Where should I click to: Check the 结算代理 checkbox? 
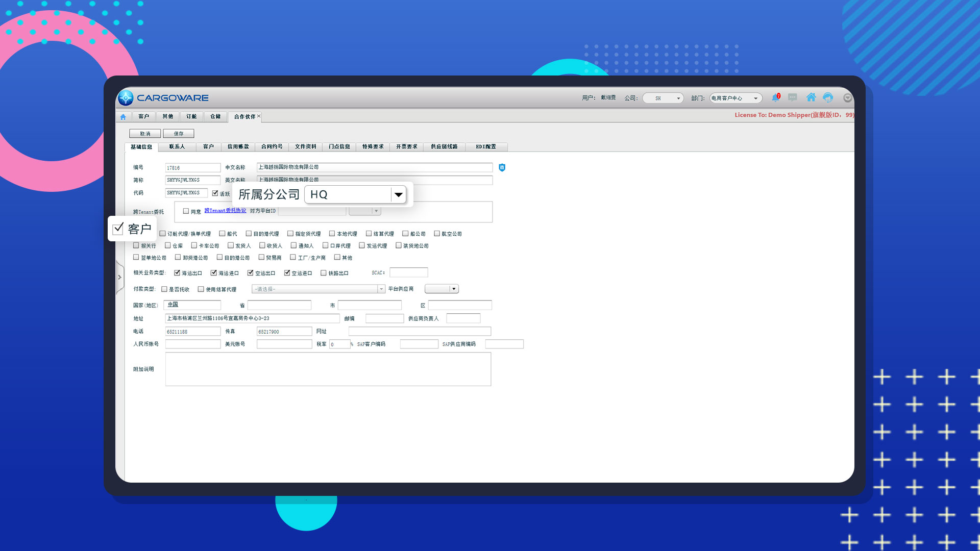coord(369,234)
